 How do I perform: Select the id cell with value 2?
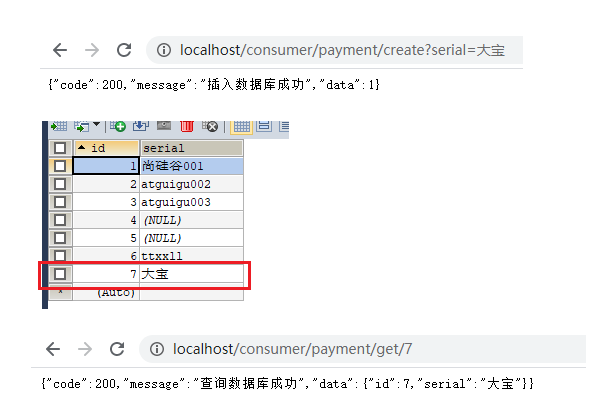tap(106, 184)
